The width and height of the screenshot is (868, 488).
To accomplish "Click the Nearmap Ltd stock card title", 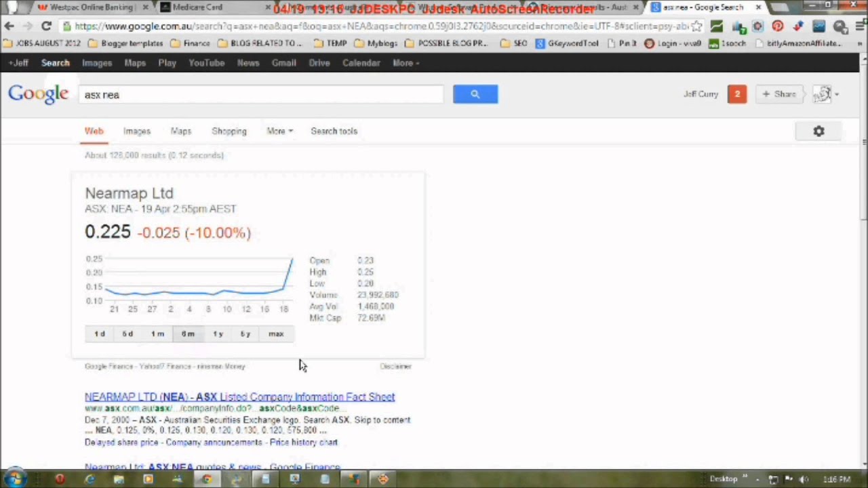I will (129, 194).
